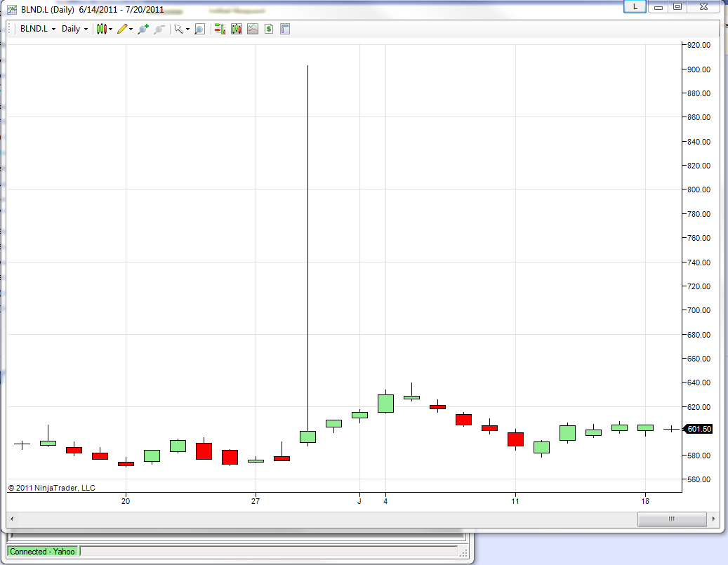Click the date label 27 on time axis
The height and width of the screenshot is (565, 728).
coord(256,501)
